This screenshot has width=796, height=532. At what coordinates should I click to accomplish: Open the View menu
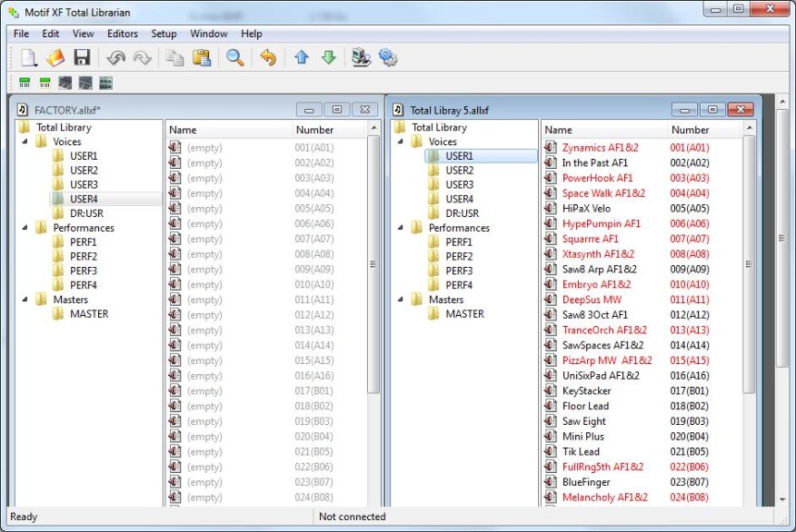[84, 34]
